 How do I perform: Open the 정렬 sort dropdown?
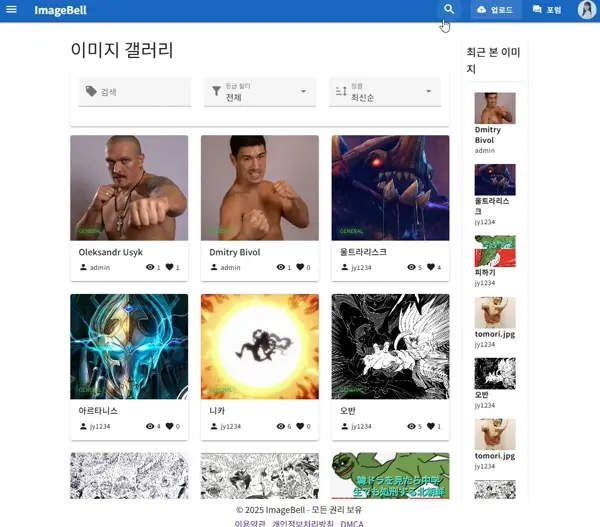click(385, 92)
